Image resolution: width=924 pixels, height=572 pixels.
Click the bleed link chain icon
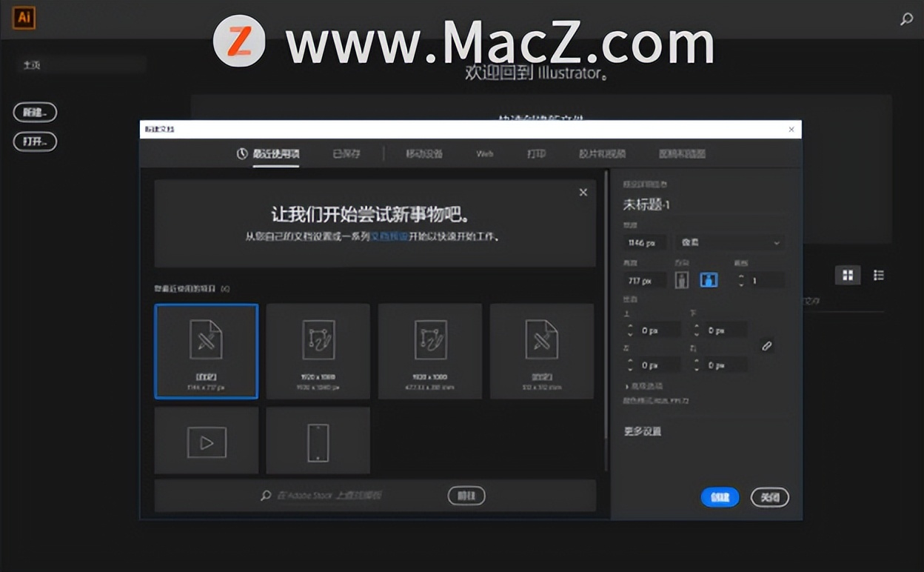[x=767, y=345]
